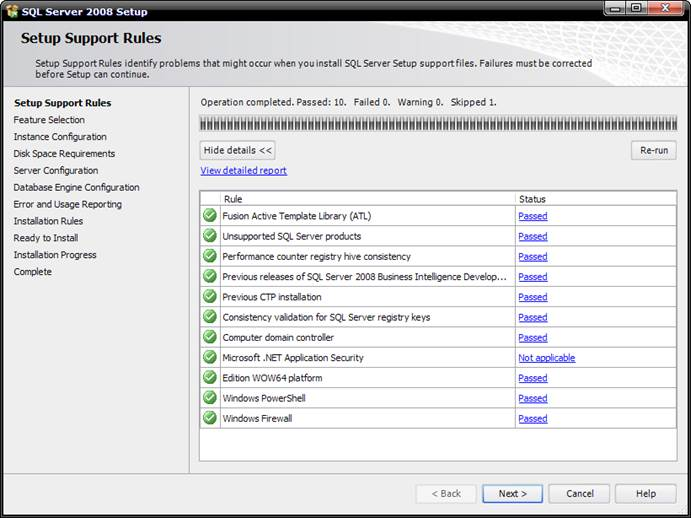Click the disabled Back button
Image resolution: width=691 pixels, height=518 pixels.
pyautogui.click(x=446, y=494)
